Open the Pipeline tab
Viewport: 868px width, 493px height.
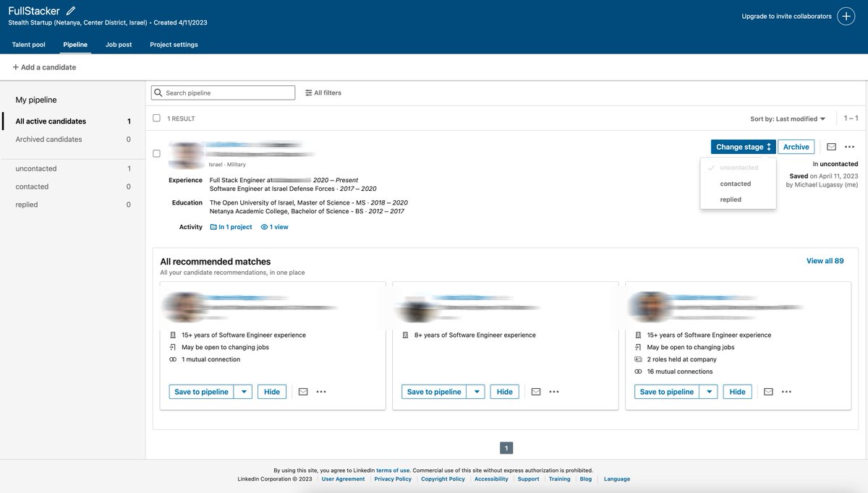pyautogui.click(x=75, y=45)
